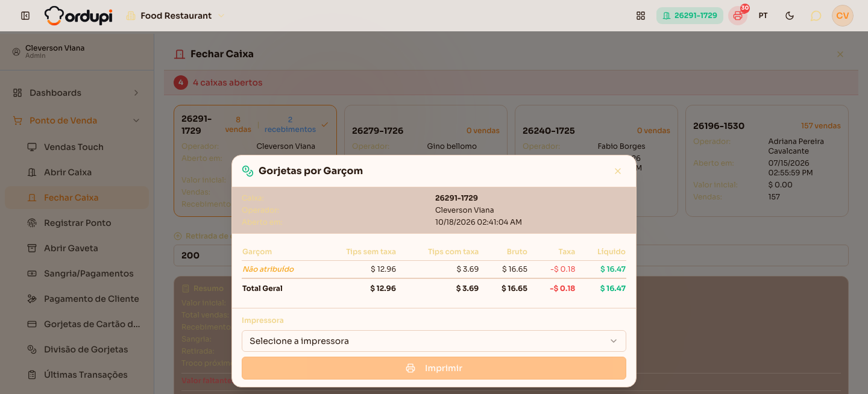This screenshot has height=394, width=868.
Task: Click the coins icon for Divisão de Gorjetas
Action: point(32,349)
